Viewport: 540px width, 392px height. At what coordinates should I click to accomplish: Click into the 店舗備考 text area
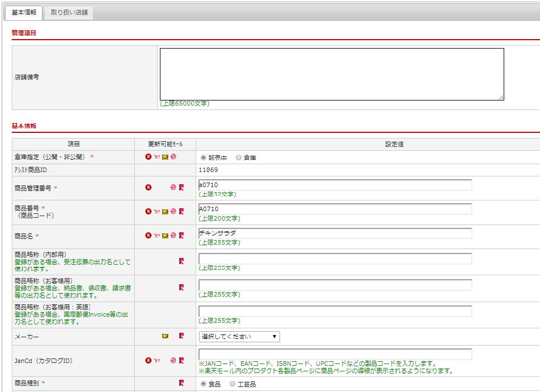coord(331,74)
